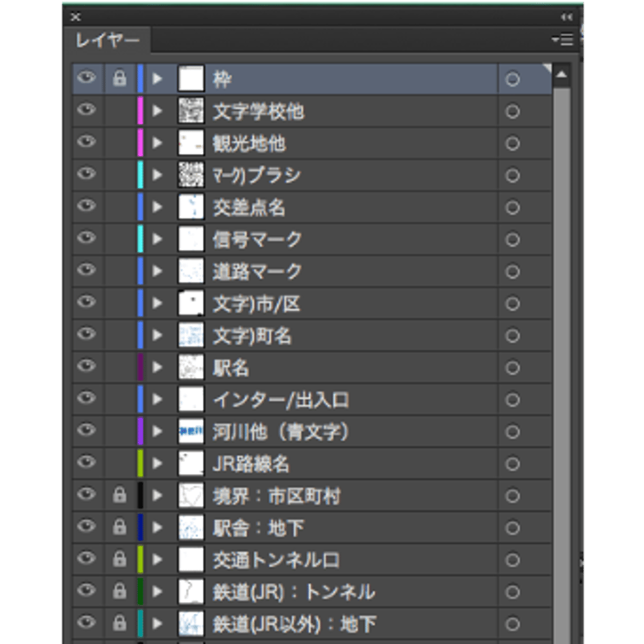Screen dimensions: 644x644
Task: Expand the 文字)市/区 layer
Action: (x=157, y=302)
